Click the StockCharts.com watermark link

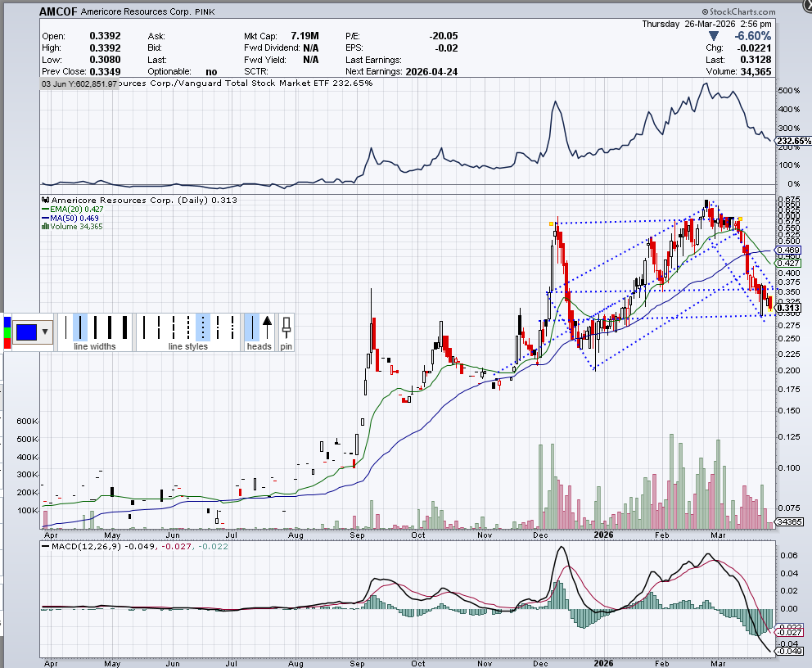pyautogui.click(x=739, y=11)
